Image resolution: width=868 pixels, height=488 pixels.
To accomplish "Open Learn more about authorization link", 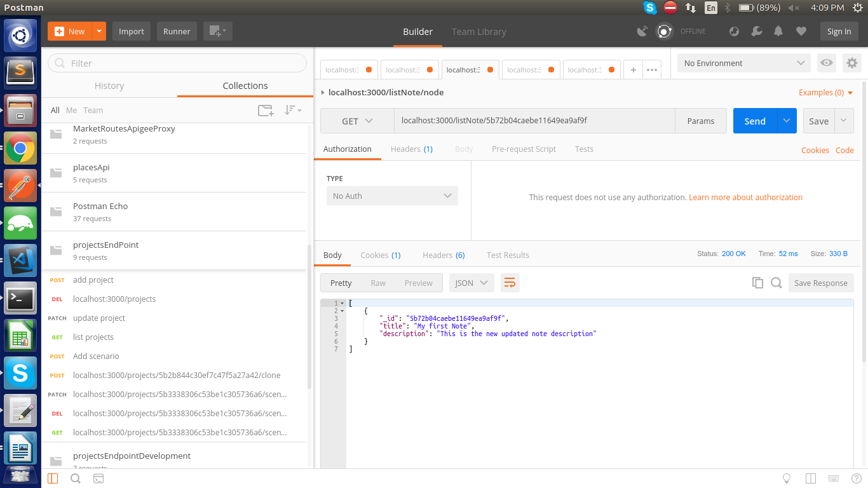I will [x=745, y=197].
